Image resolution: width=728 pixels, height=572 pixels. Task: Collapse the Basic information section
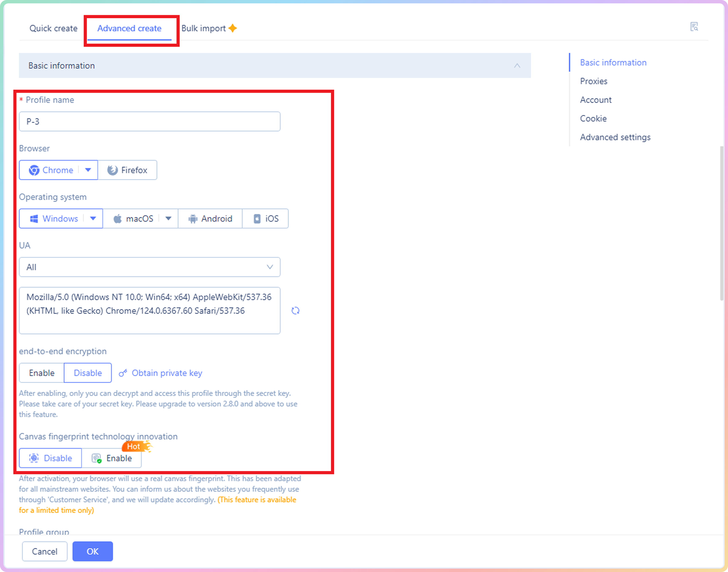[517, 66]
